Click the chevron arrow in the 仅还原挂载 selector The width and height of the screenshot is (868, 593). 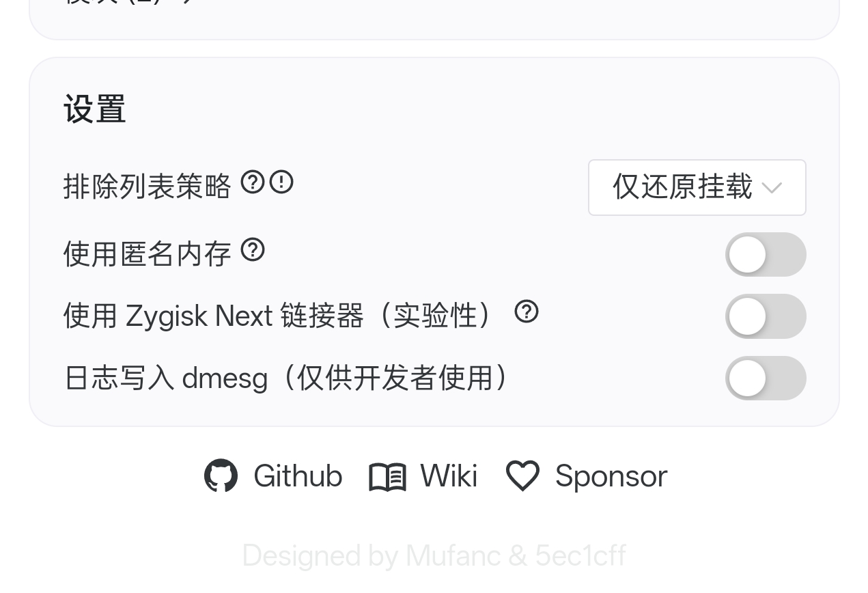[x=772, y=188]
